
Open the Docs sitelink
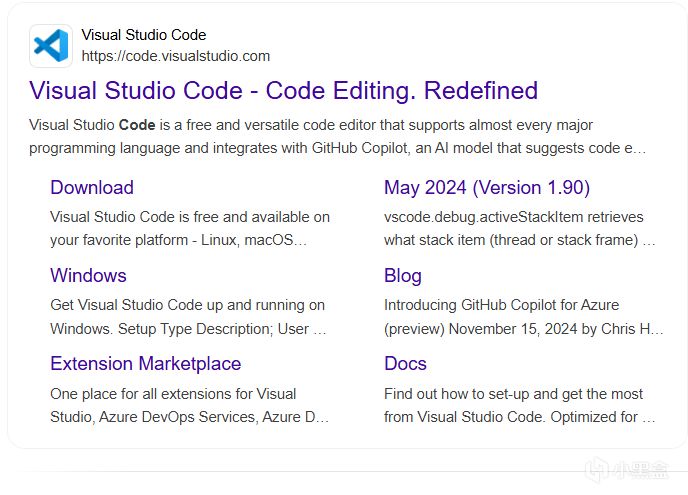(405, 363)
